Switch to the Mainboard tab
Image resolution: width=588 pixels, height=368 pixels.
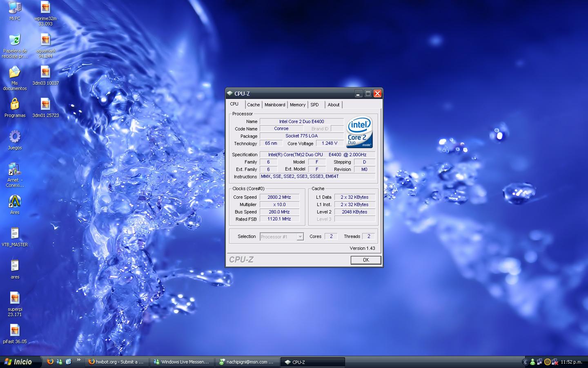pos(275,105)
